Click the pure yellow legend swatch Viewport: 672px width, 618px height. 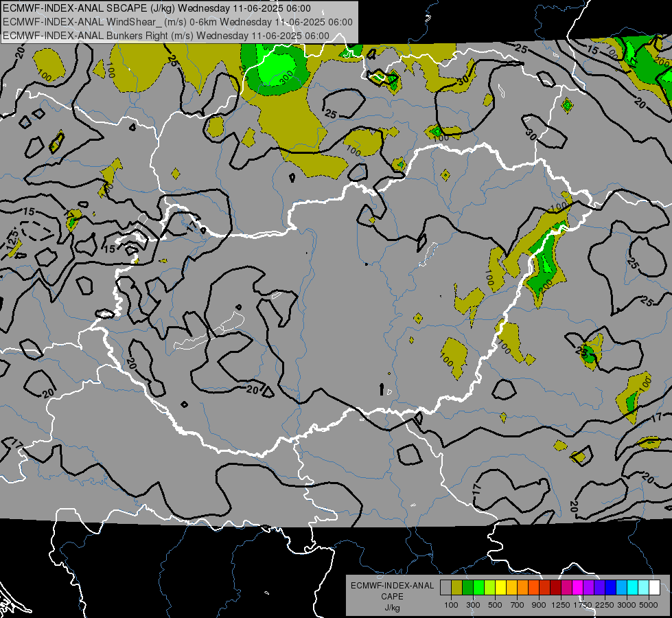[500, 587]
